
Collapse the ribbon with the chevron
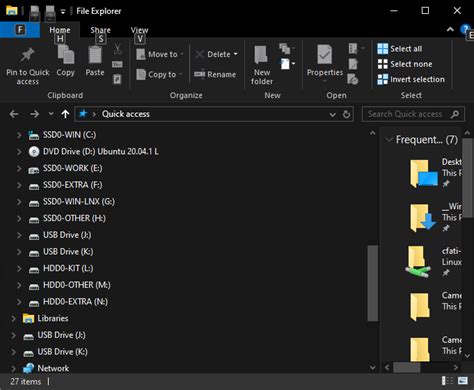point(450,30)
